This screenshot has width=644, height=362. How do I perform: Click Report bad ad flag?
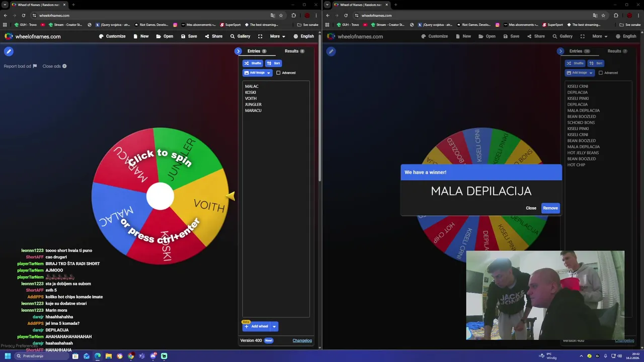click(x=20, y=66)
